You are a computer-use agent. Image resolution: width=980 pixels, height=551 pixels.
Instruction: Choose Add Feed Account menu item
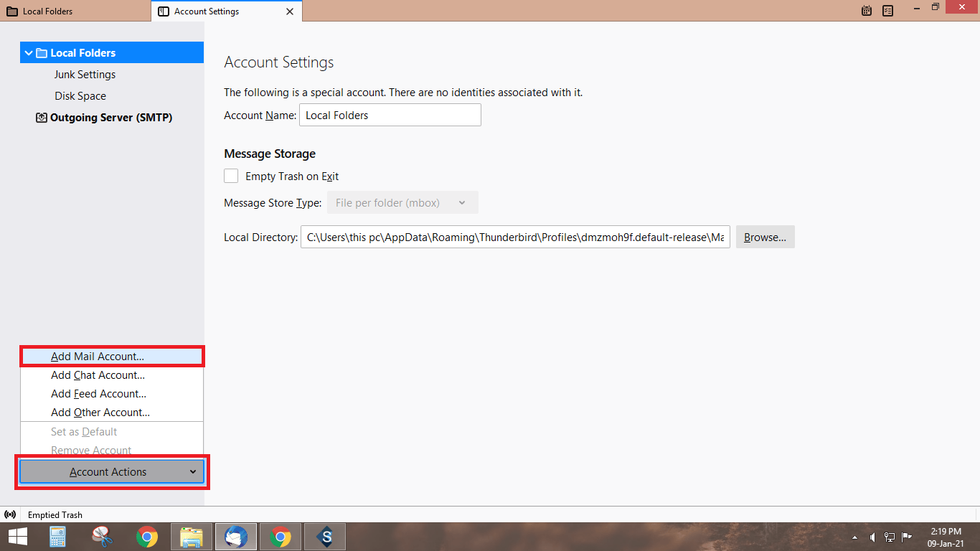coord(112,393)
